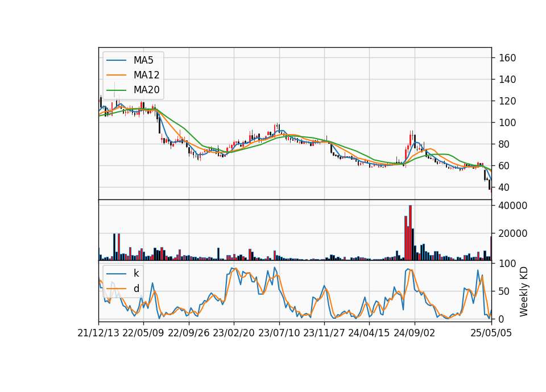Click the k legend label

point(136,273)
